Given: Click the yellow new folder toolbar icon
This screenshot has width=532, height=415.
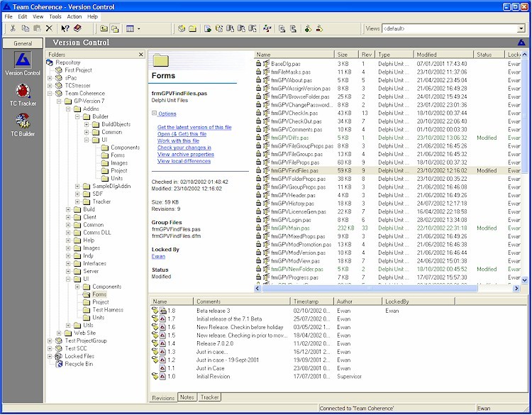Looking at the screenshot, I should [192, 29].
